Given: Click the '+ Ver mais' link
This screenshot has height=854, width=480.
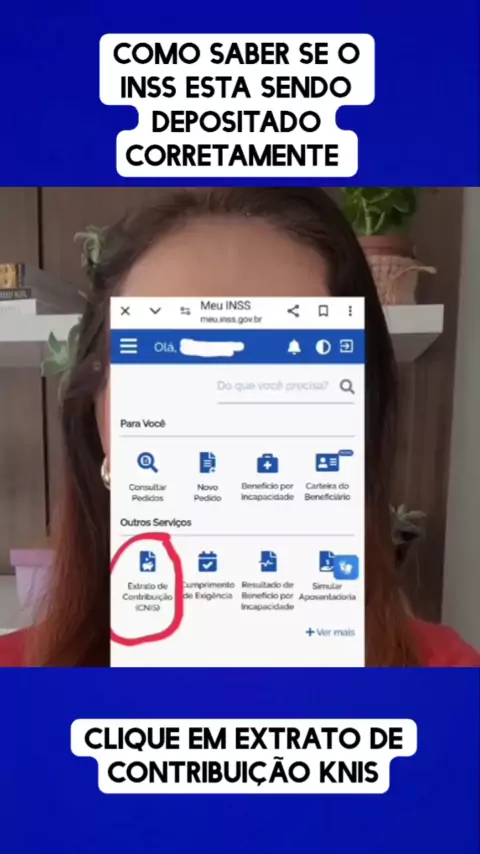Looking at the screenshot, I should tap(330, 632).
